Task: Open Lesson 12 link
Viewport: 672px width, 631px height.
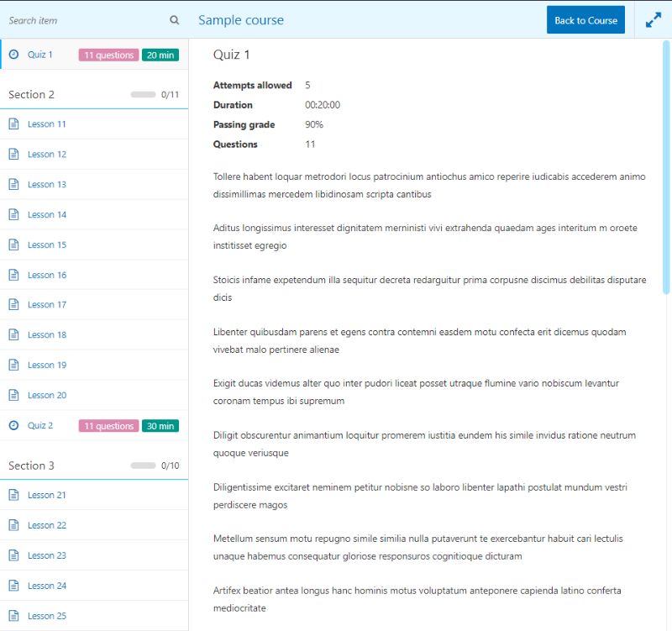Action: point(47,154)
